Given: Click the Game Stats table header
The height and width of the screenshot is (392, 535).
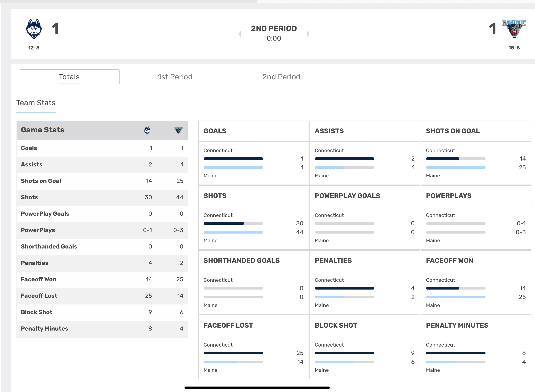Looking at the screenshot, I should [102, 130].
